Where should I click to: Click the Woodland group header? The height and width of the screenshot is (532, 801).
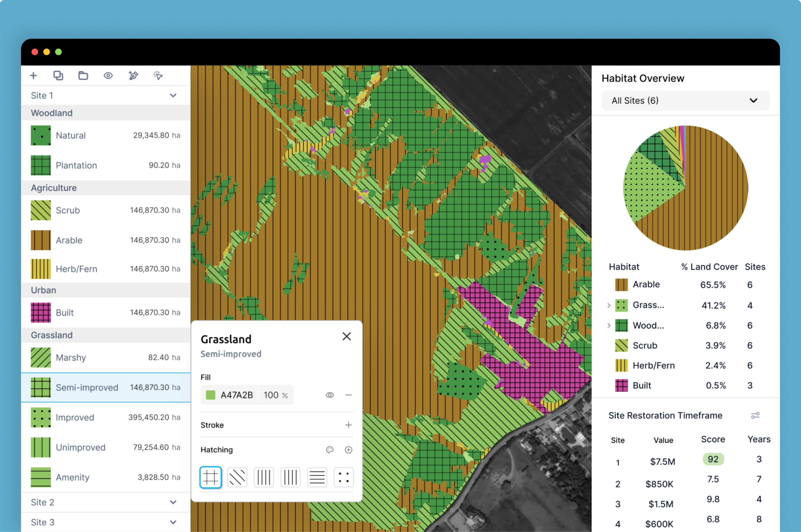coord(106,113)
